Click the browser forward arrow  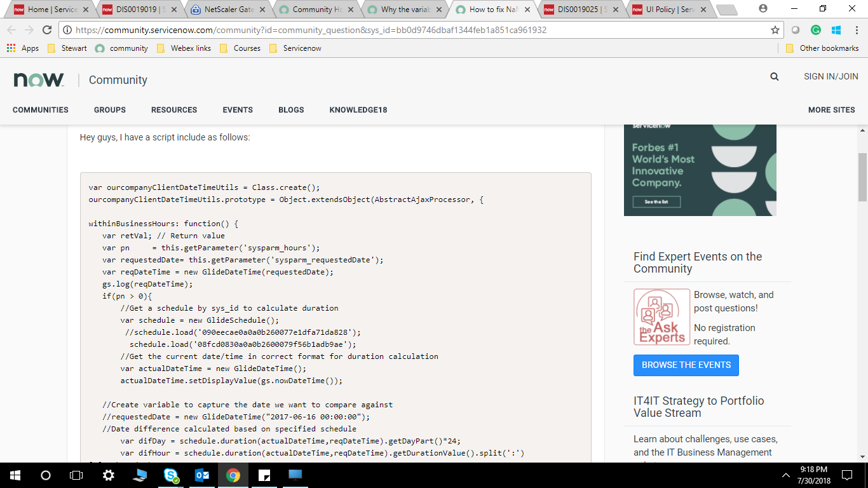point(29,30)
